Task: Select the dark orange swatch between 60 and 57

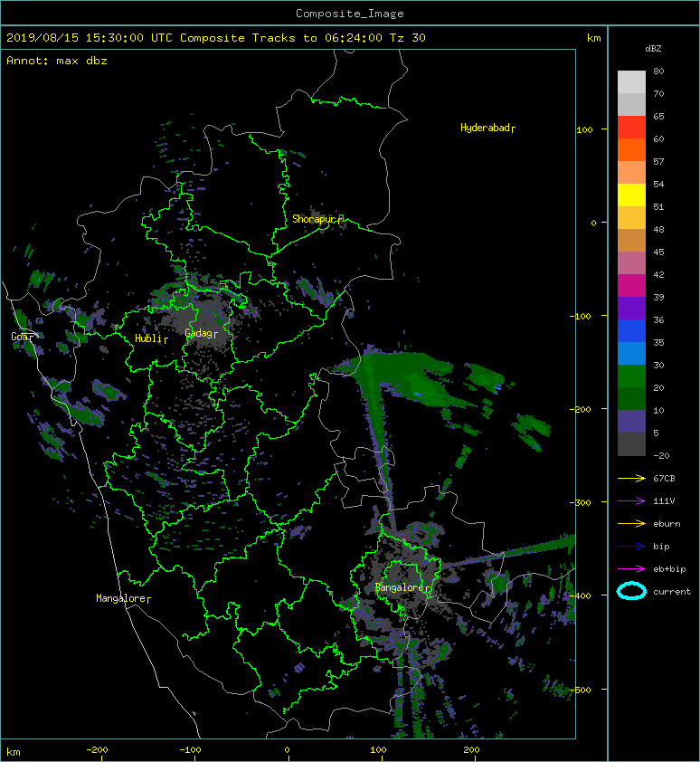Action: (631, 149)
